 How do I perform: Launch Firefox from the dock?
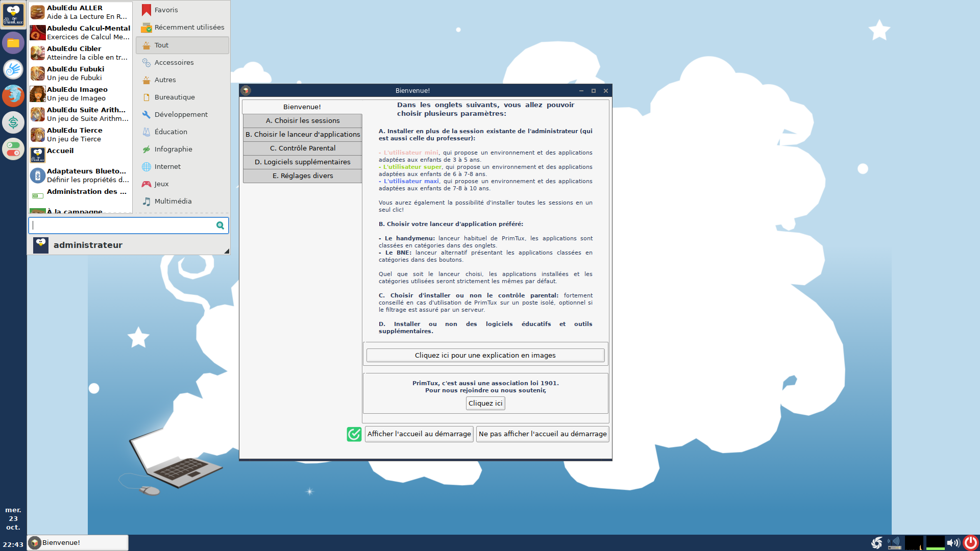(13, 95)
